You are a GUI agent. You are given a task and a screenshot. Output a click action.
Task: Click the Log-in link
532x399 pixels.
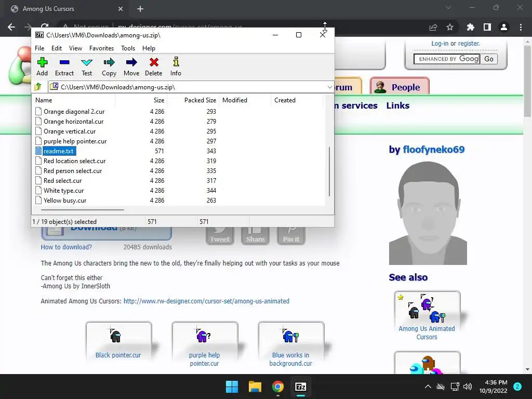pos(440,44)
